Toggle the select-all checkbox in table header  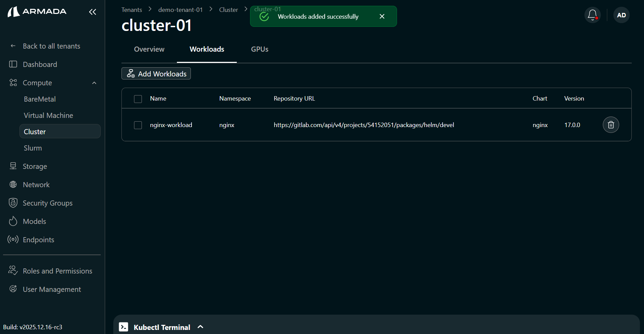(138, 99)
